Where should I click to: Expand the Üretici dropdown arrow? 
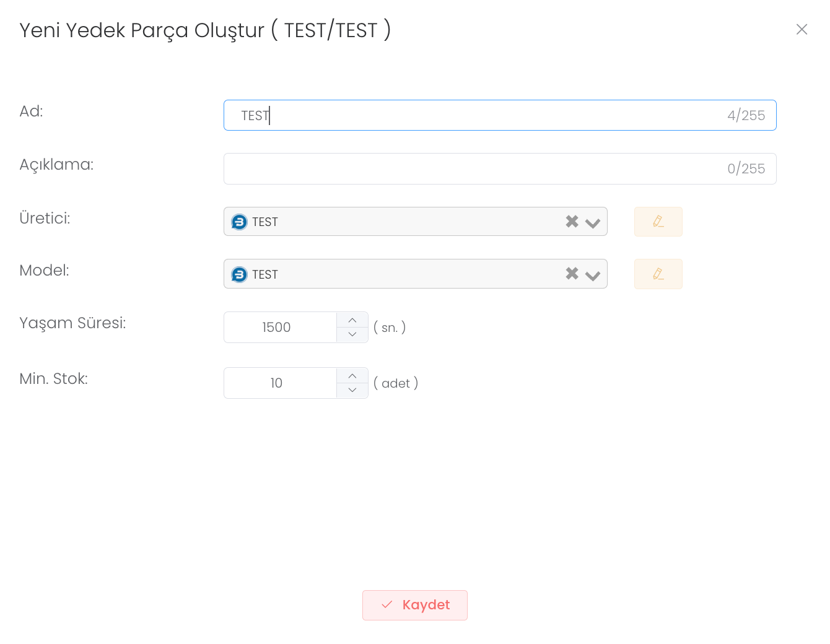click(593, 223)
